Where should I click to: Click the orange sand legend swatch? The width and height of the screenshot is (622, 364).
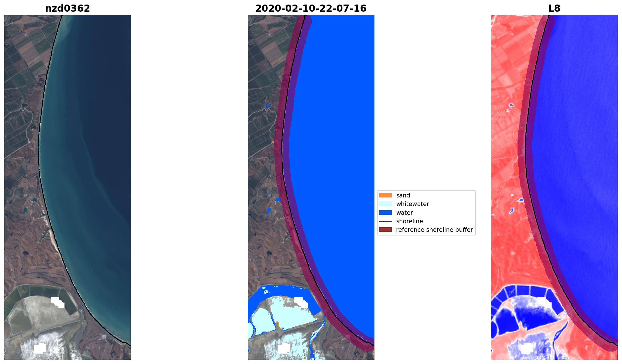385,195
